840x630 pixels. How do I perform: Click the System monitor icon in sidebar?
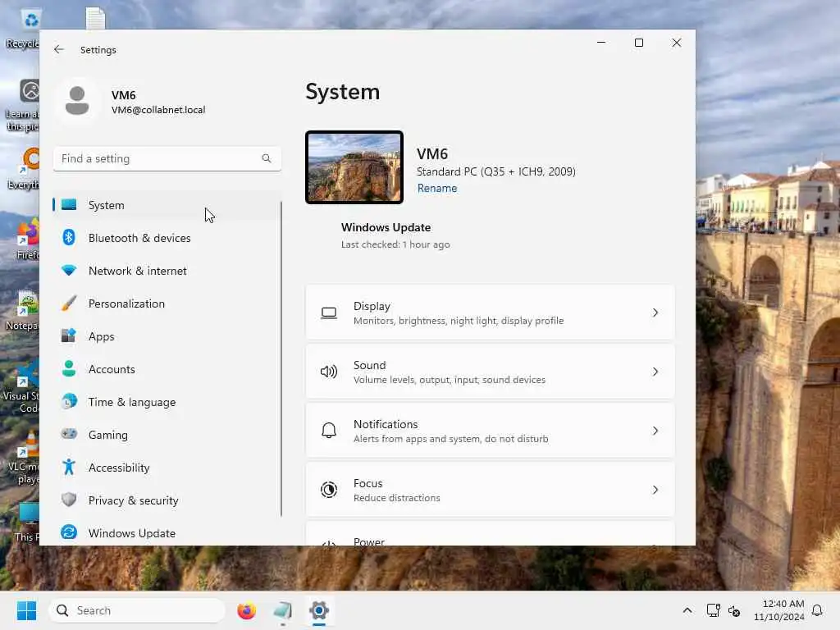coord(69,204)
